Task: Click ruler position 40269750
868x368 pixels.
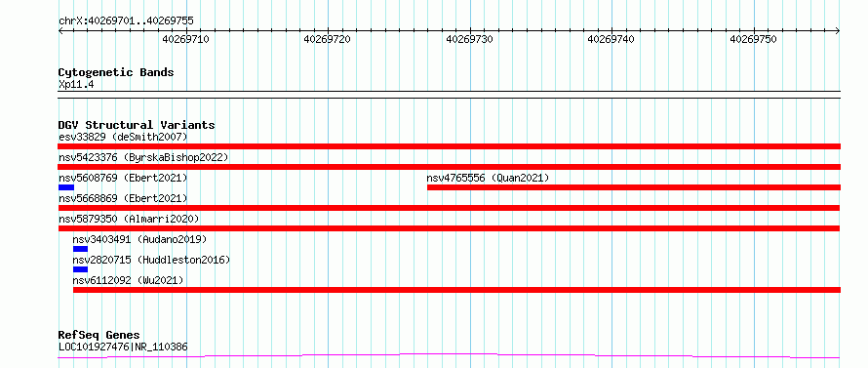Action: pos(754,39)
